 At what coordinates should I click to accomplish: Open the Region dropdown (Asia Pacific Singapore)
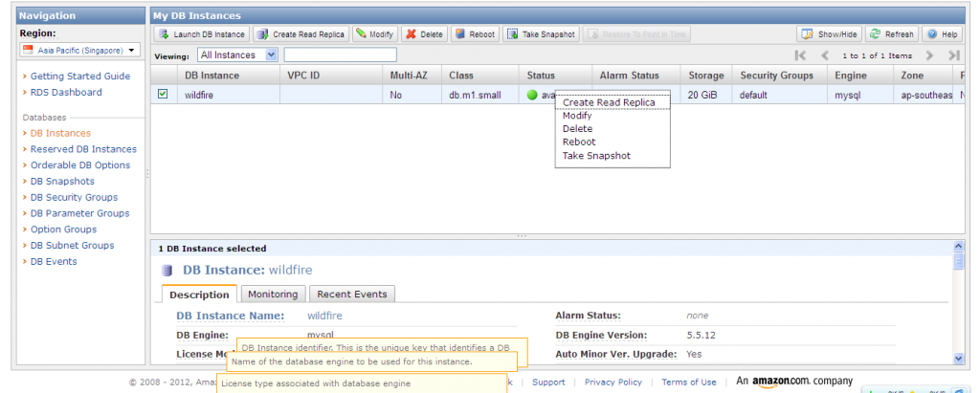coord(80,50)
